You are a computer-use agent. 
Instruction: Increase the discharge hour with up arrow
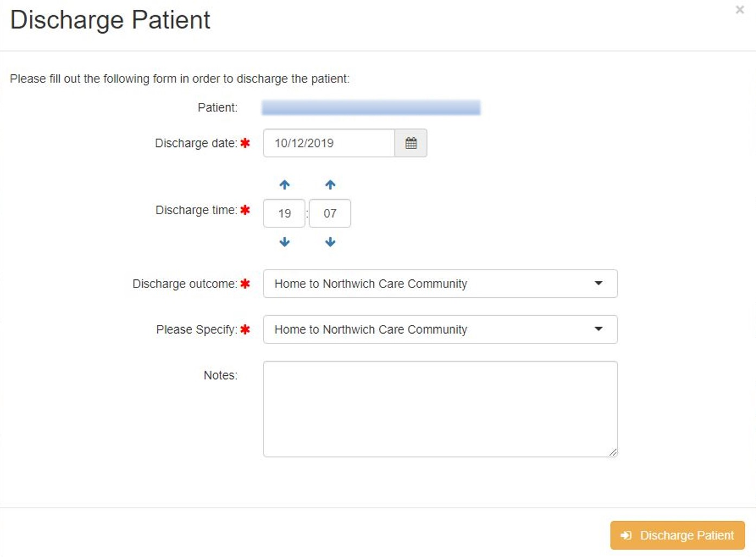285,185
